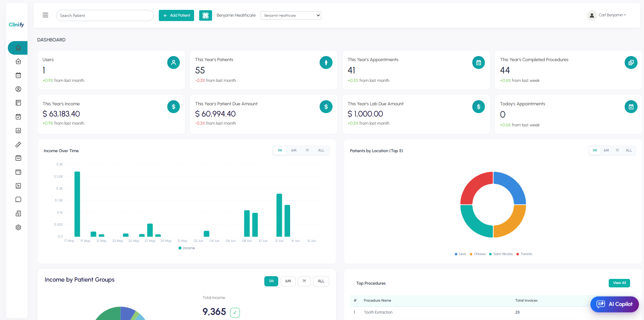Click the tallest 17 May income bar
The width and height of the screenshot is (644, 320).
[x=77, y=204]
